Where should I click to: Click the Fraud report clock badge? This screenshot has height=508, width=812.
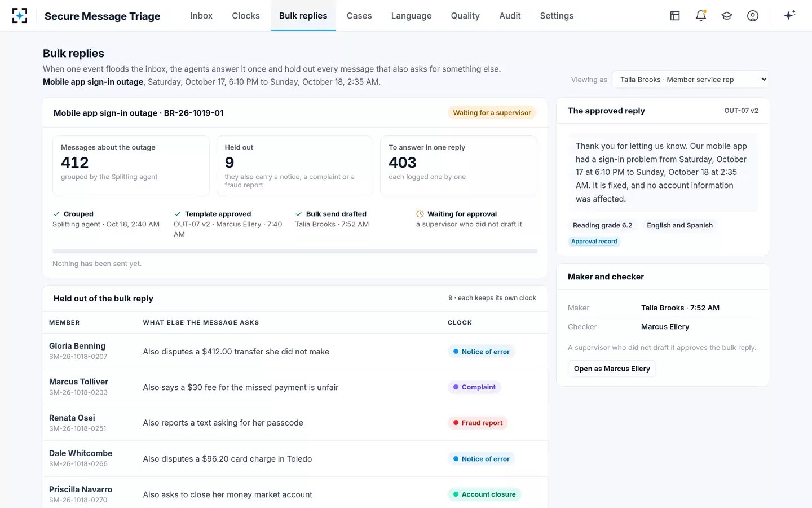tap(478, 423)
